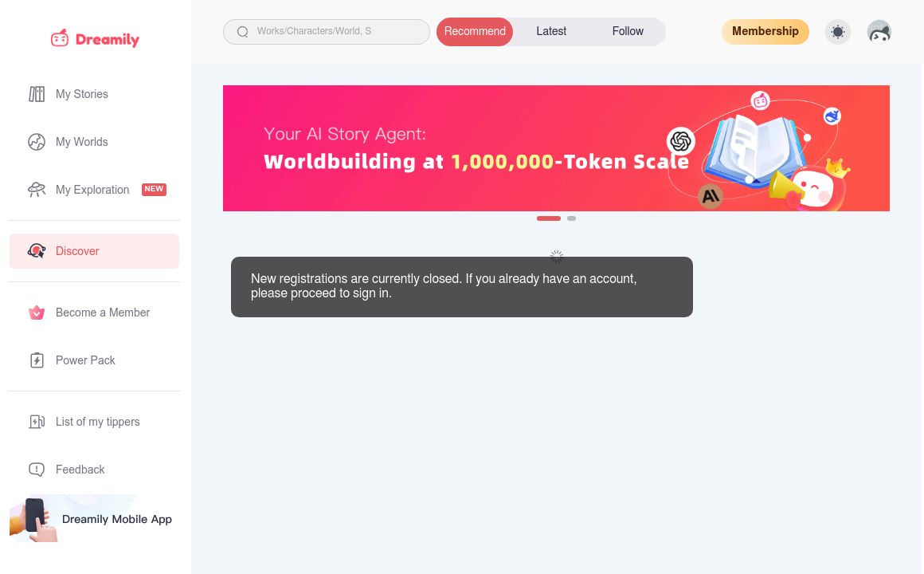
Task: Switch to the Follow tab
Action: point(628,32)
